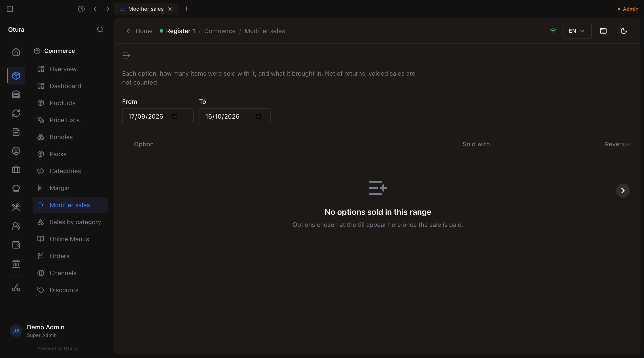Select the Modifier sales tab
The image size is (644, 358).
point(146,9)
